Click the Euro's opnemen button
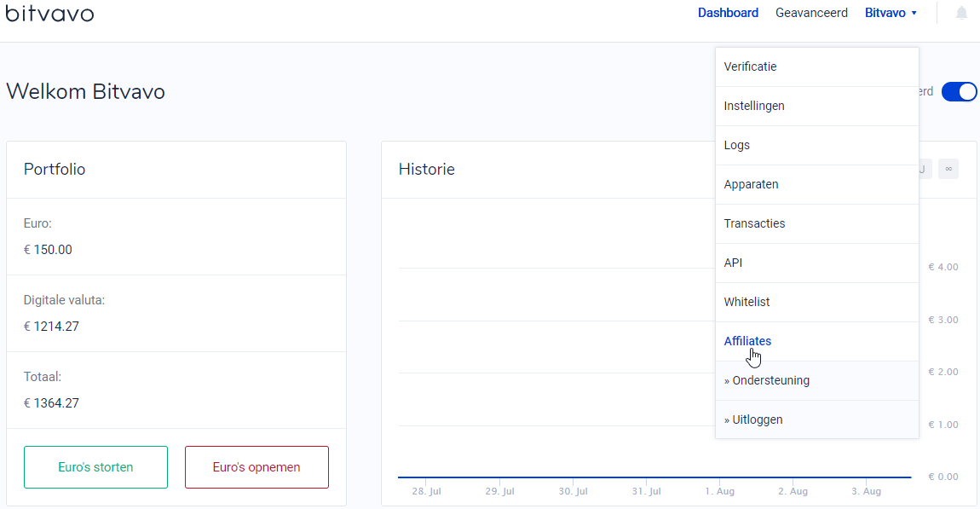 click(257, 467)
